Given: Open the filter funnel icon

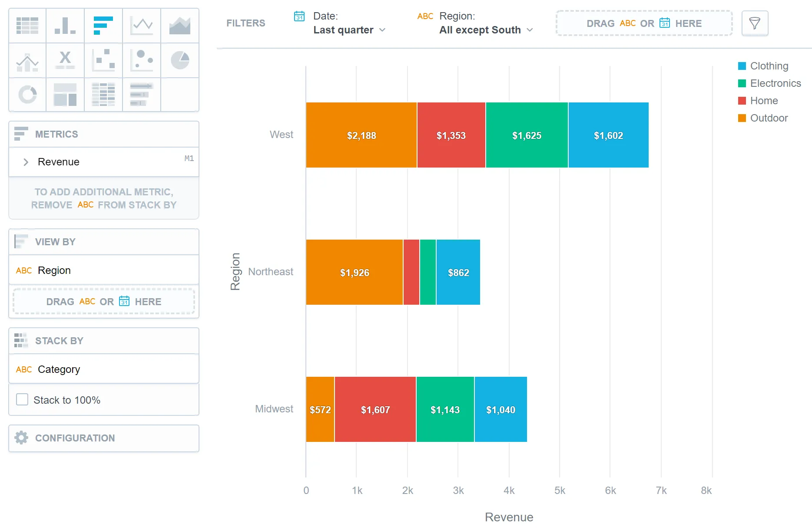Looking at the screenshot, I should (x=755, y=23).
